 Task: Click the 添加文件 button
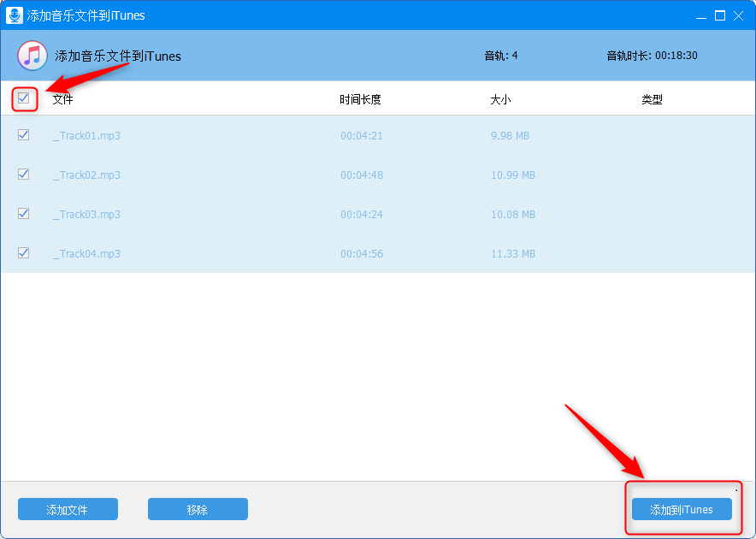tap(68, 509)
